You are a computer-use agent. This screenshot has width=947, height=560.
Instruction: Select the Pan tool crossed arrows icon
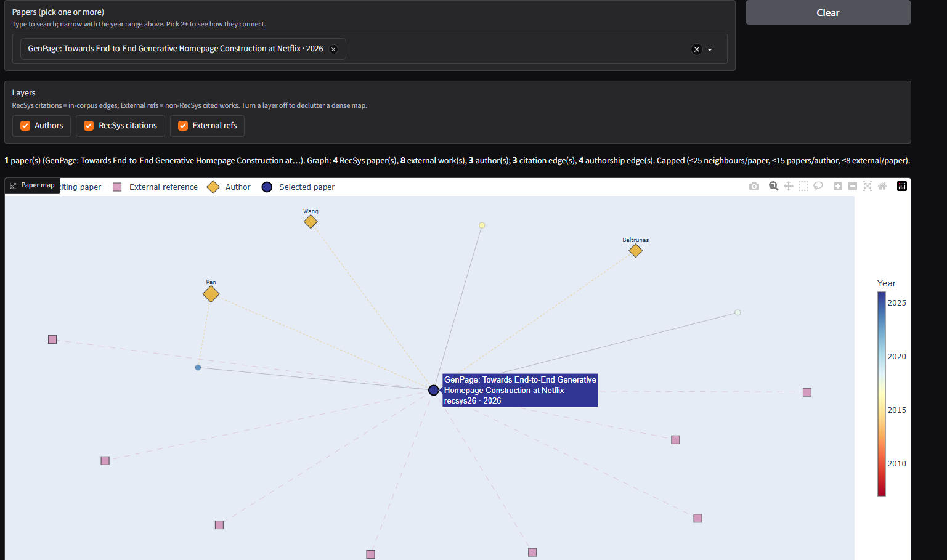[789, 186]
